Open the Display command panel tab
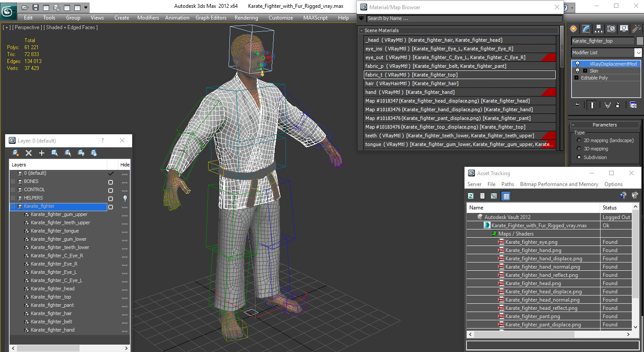The height and width of the screenshot is (352, 644). coord(624,29)
